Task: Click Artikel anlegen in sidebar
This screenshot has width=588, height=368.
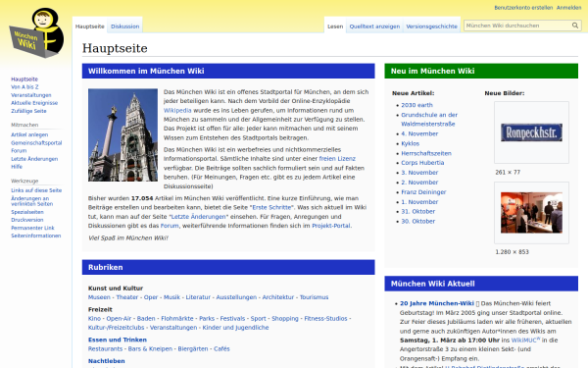Action: coord(29,134)
